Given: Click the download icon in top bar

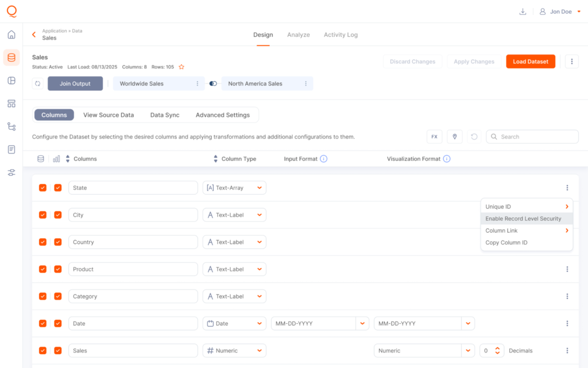Looking at the screenshot, I should point(523,11).
